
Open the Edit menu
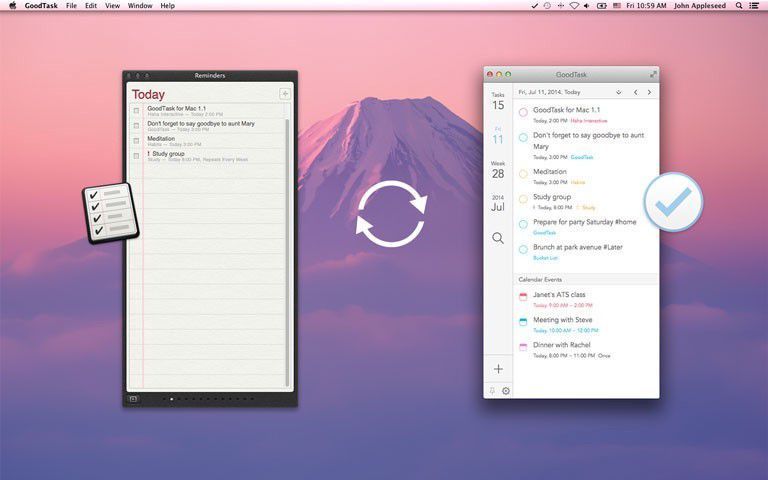(91, 6)
